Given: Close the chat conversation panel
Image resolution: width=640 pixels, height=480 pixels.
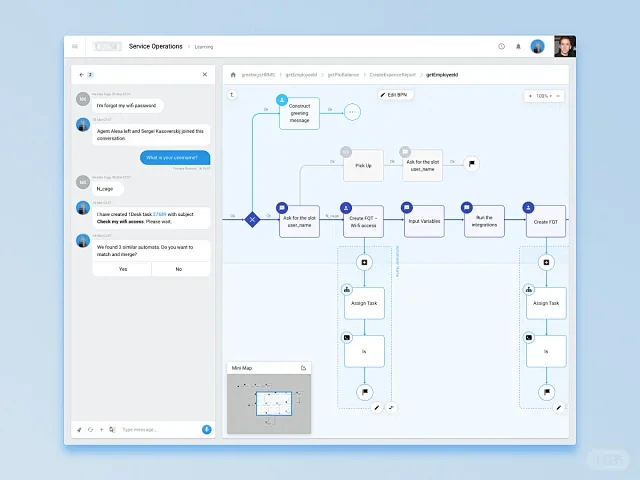Looking at the screenshot, I should 205,74.
